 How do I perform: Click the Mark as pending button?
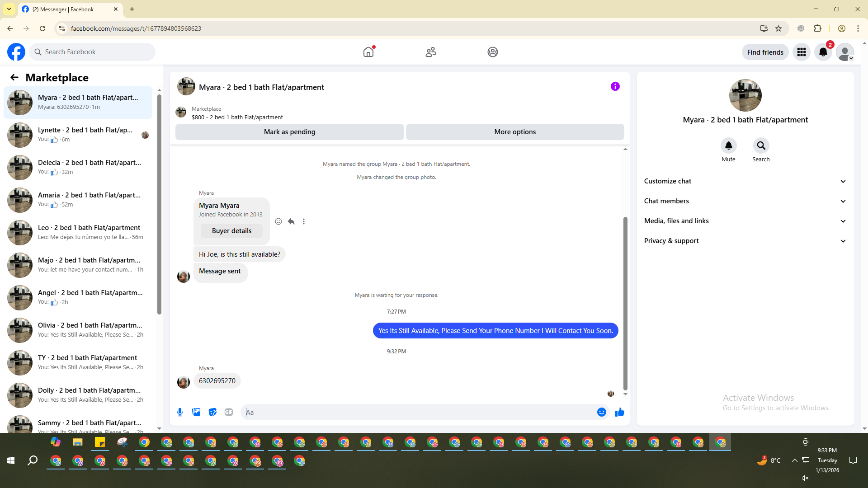289,132
